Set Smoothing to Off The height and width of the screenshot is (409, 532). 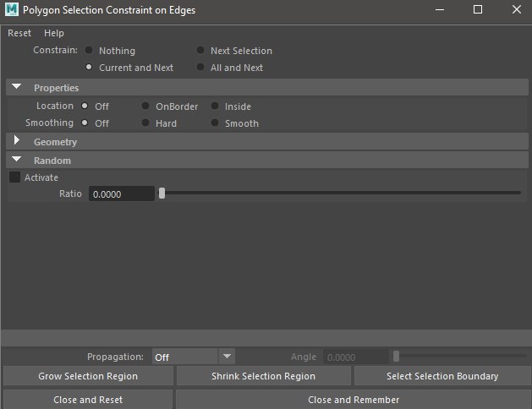(85, 123)
